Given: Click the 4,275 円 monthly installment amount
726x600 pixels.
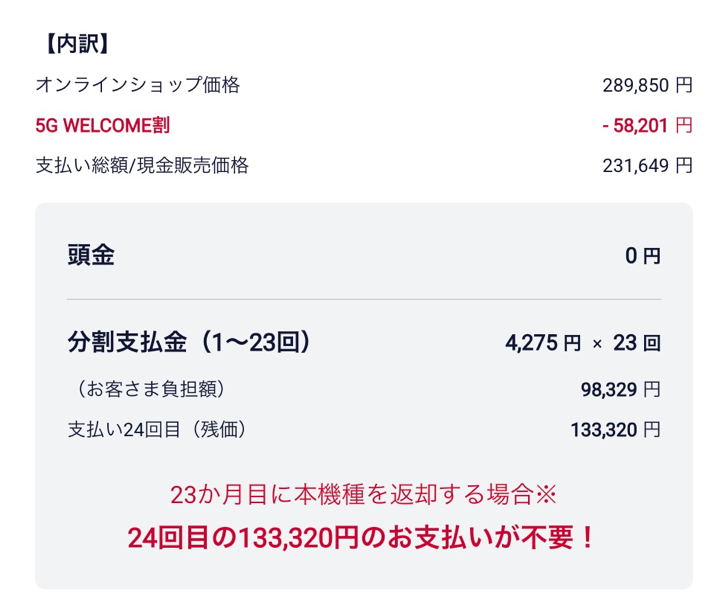Looking at the screenshot, I should tap(542, 344).
